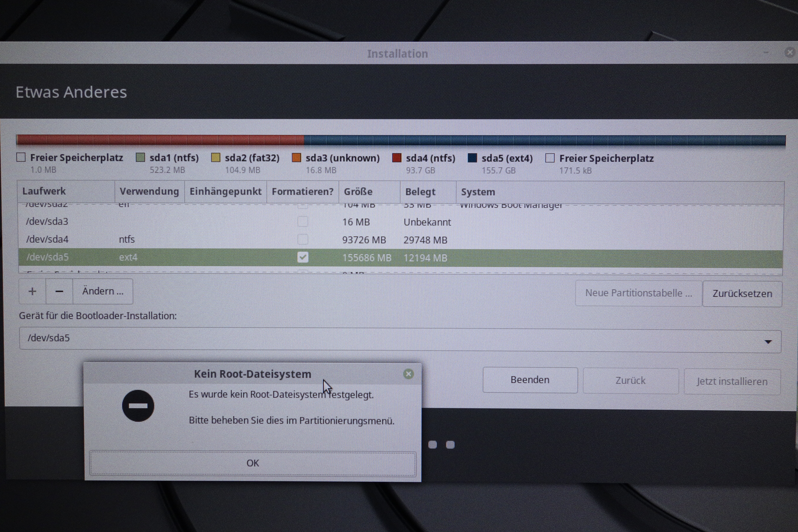Close the Kein Root-Dateisystem dialog
The image size is (798, 532).
(x=409, y=374)
